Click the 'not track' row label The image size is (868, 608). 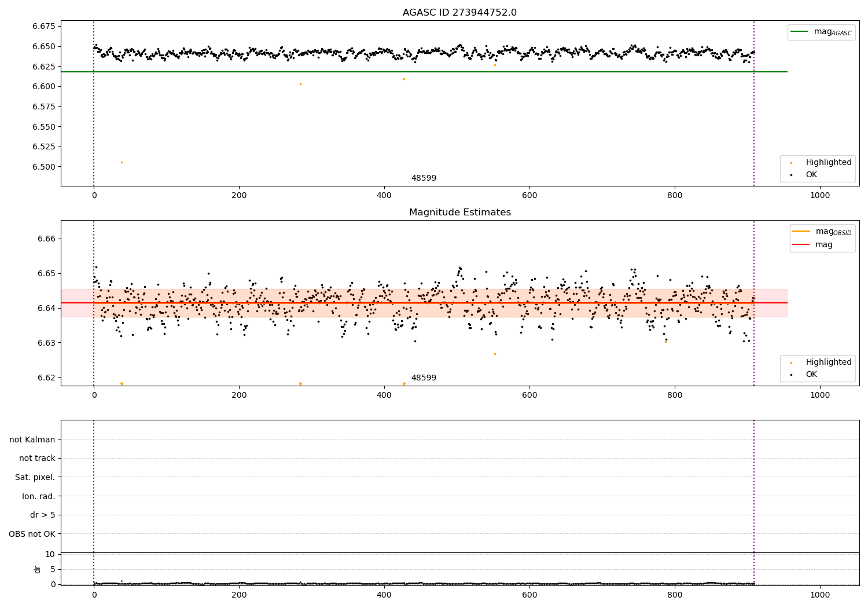[x=37, y=458]
